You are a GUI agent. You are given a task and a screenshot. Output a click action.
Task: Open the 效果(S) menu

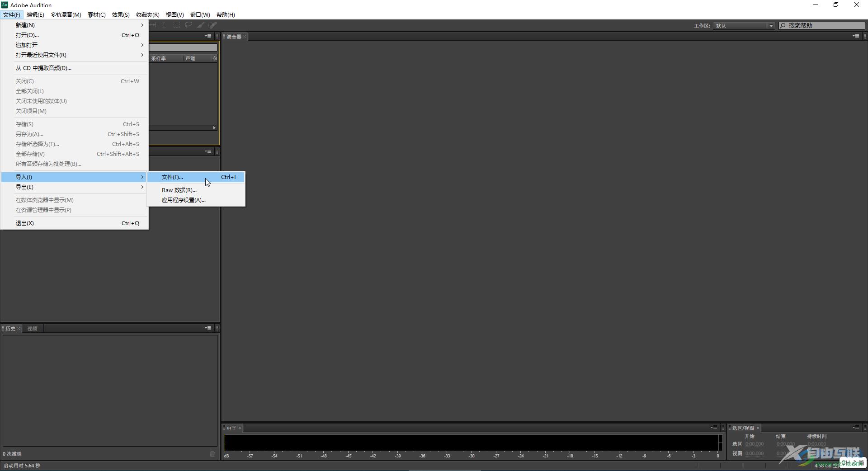click(x=121, y=14)
